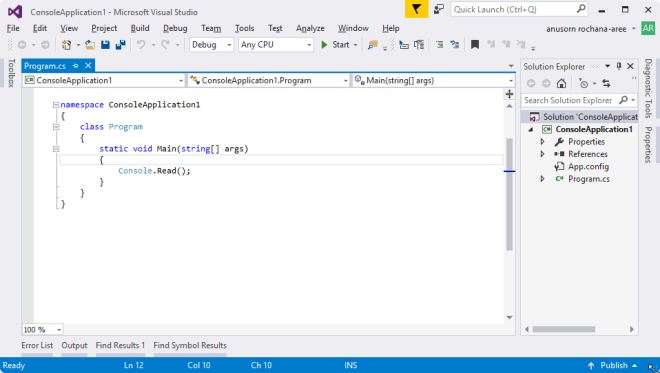
Task: Open the feedback icon beside Quick Launch
Action: point(439,9)
